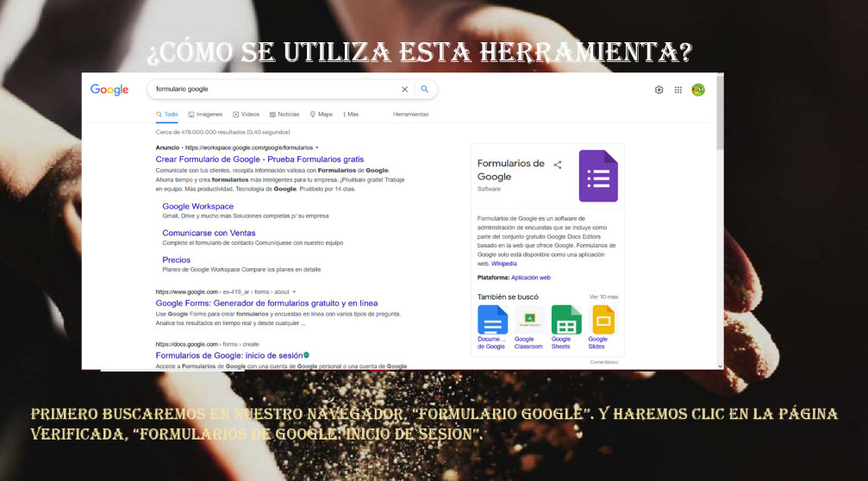
Task: Expand the Más search options menu
Action: (351, 114)
